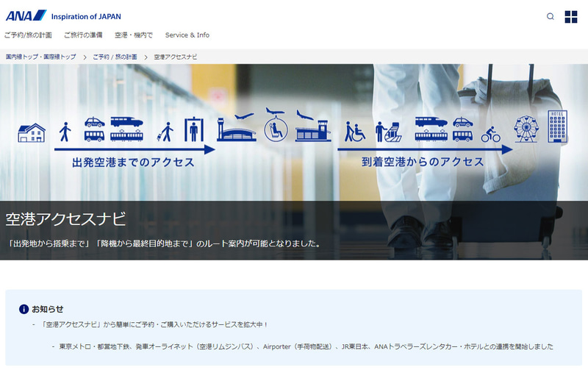Screen dimensions: 588x392
Task: Click the Inspiration of JAPAN tagline
Action: tap(86, 16)
